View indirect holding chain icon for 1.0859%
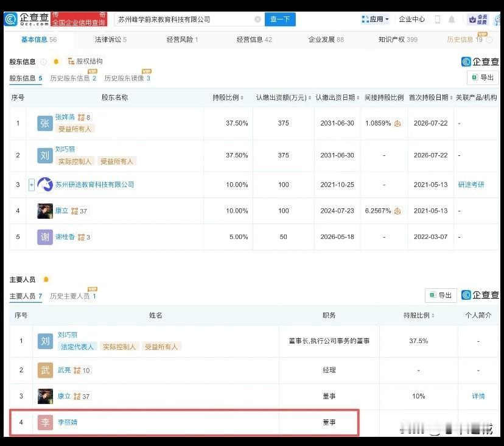The image size is (504, 446). coord(397,123)
